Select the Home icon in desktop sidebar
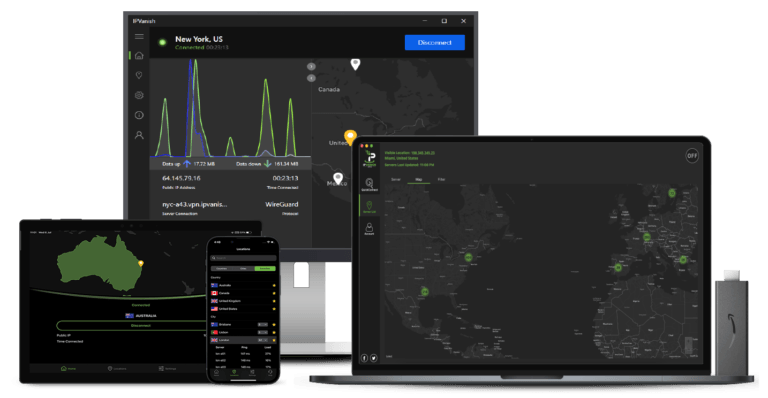 coord(139,55)
